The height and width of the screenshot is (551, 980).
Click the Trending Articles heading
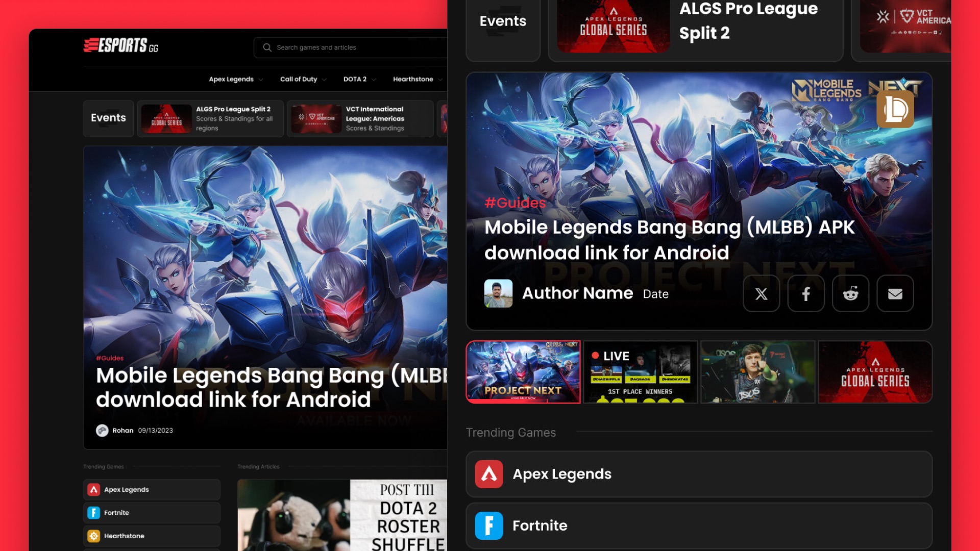pyautogui.click(x=258, y=467)
